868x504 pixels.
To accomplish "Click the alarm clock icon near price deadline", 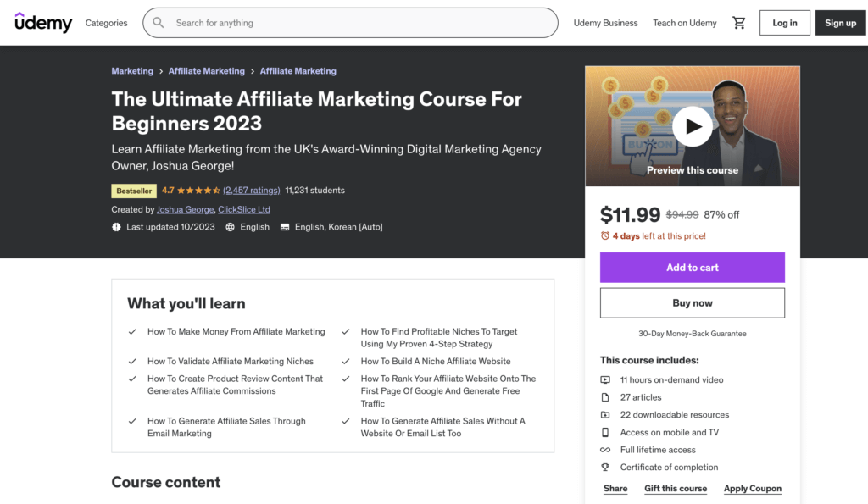I will click(x=604, y=236).
